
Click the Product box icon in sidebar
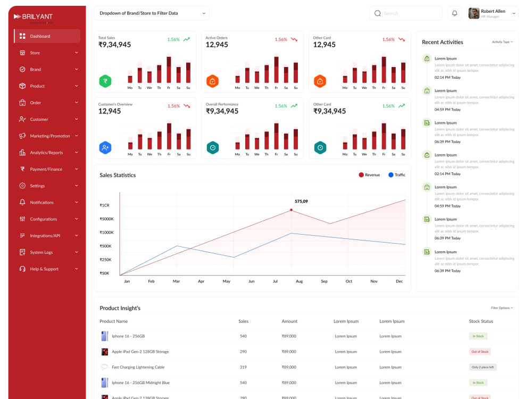point(22,86)
